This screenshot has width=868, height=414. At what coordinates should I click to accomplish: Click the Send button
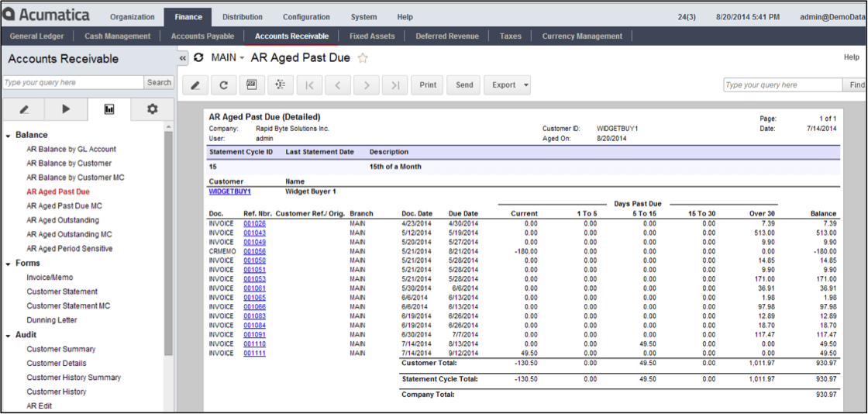coord(464,85)
